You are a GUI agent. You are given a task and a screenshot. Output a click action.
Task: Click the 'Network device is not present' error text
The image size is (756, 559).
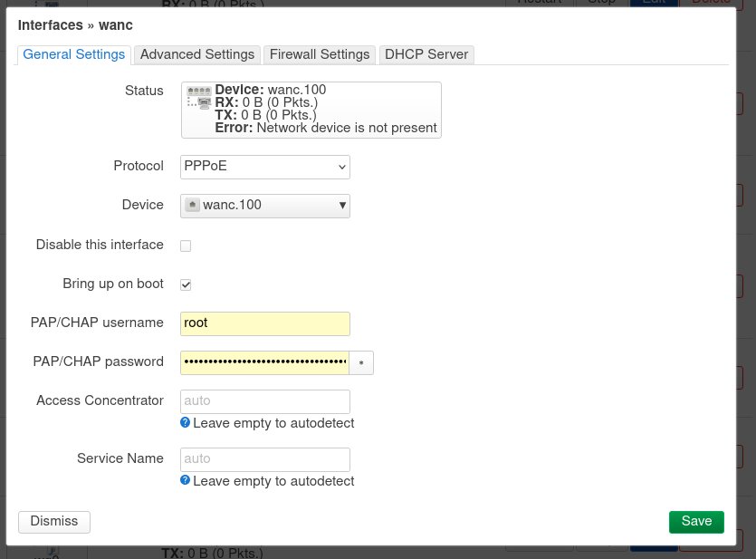tap(346, 128)
